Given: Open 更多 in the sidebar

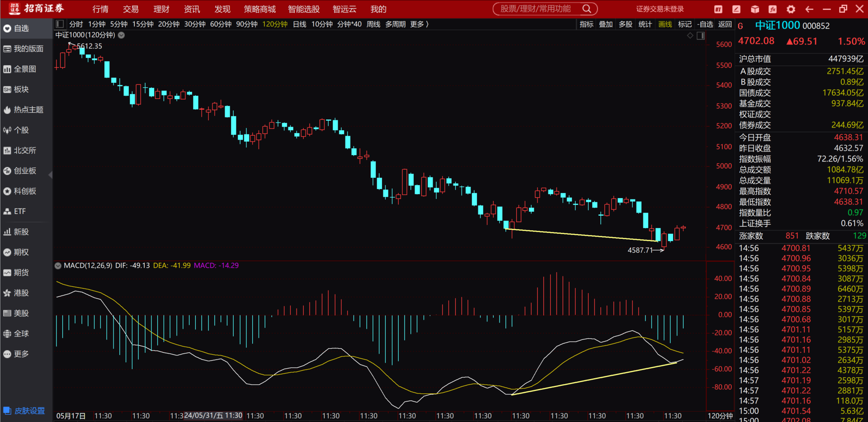Looking at the screenshot, I should point(26,354).
